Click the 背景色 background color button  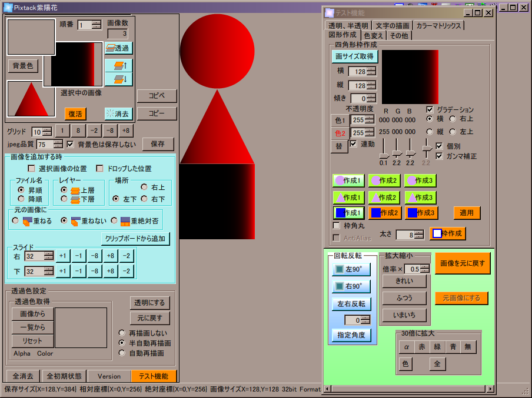tap(23, 66)
